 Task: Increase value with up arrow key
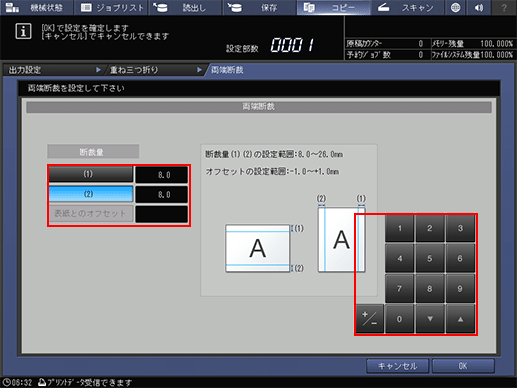[x=460, y=319]
